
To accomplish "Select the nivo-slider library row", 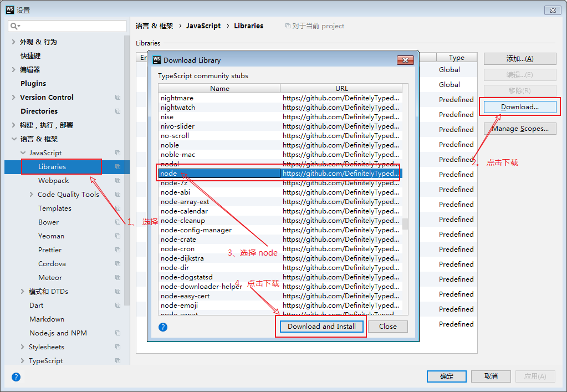I will pyautogui.click(x=280, y=126).
